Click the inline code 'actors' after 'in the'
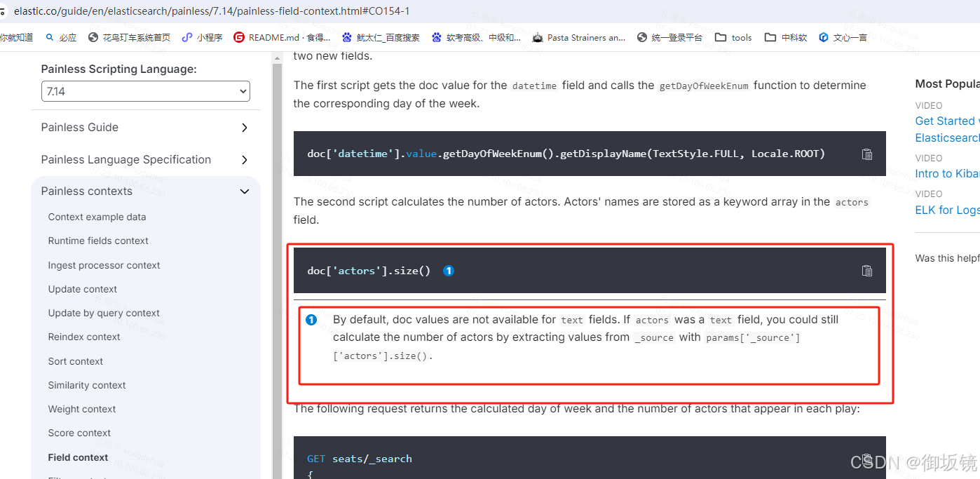 pyautogui.click(x=852, y=203)
